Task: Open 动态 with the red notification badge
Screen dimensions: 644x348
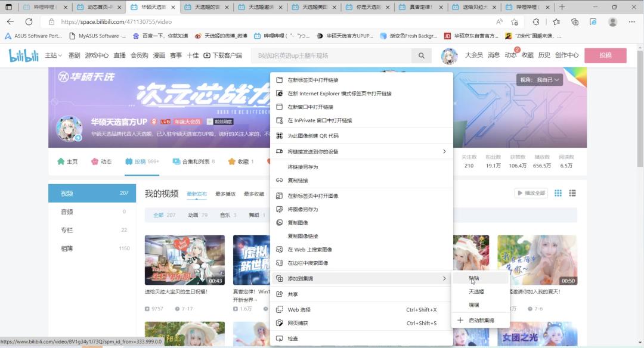Action: 510,55
